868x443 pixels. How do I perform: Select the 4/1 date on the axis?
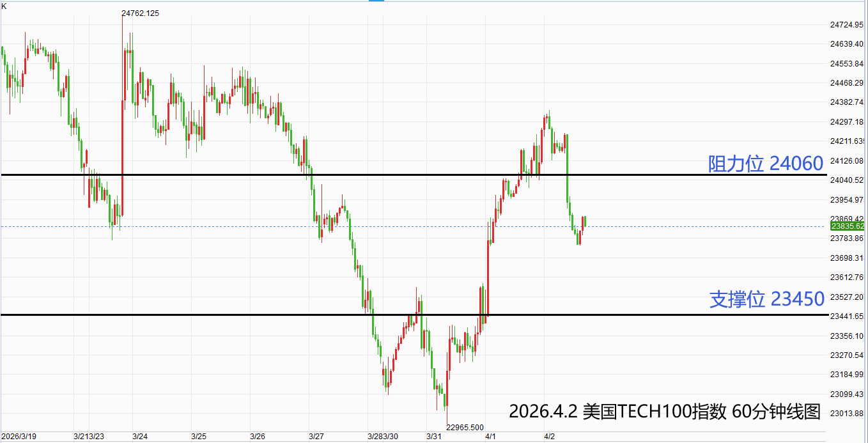pos(491,437)
